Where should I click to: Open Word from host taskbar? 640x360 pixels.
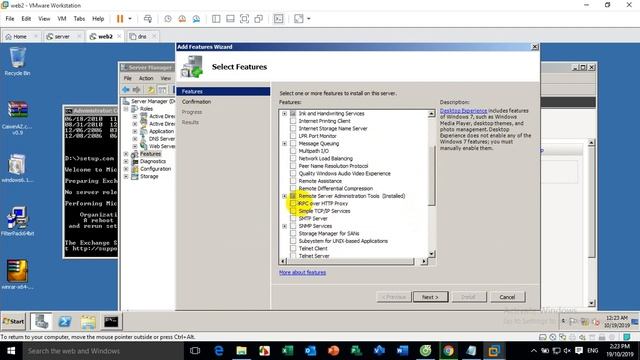(x=402, y=351)
